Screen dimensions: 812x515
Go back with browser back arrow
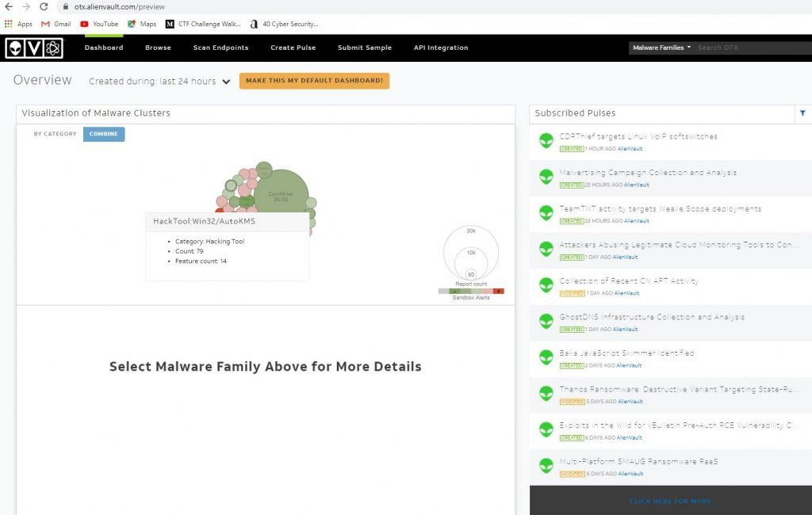[9, 6]
